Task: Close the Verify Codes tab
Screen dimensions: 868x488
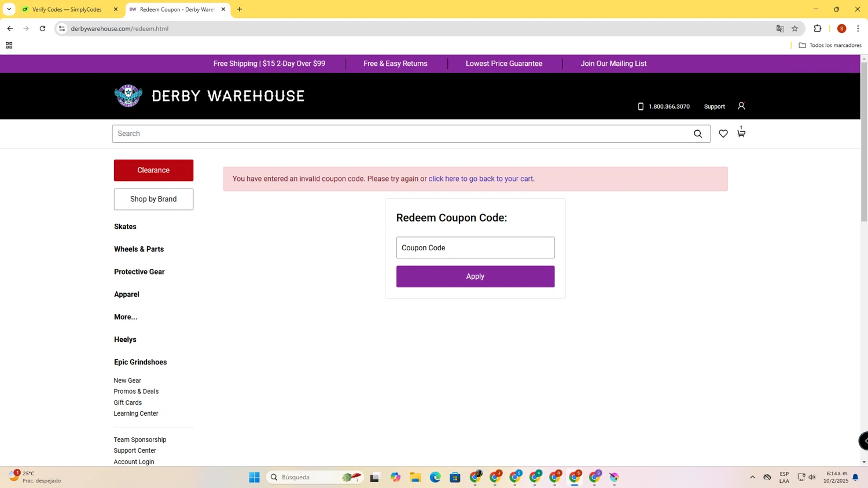Action: coord(116,9)
